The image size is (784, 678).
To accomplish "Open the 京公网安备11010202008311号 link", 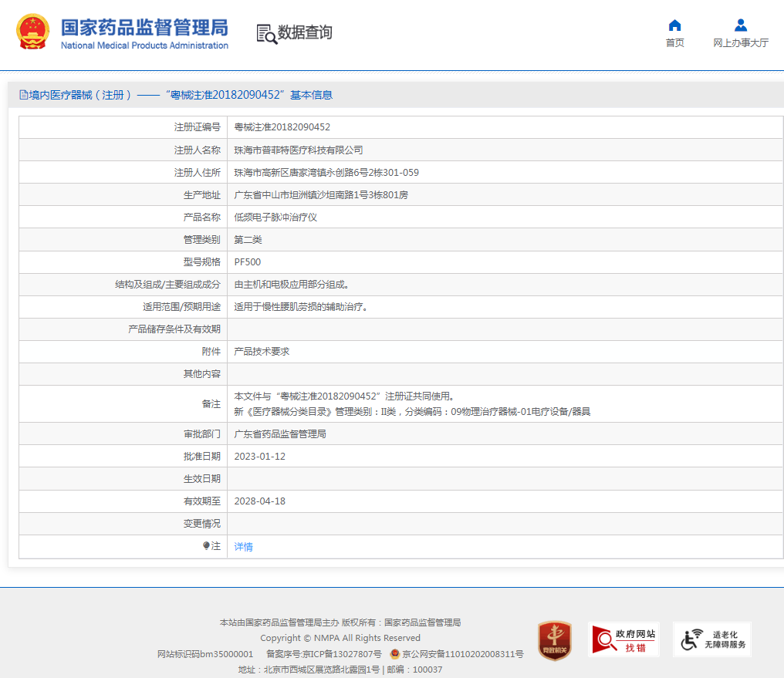I will point(462,654).
